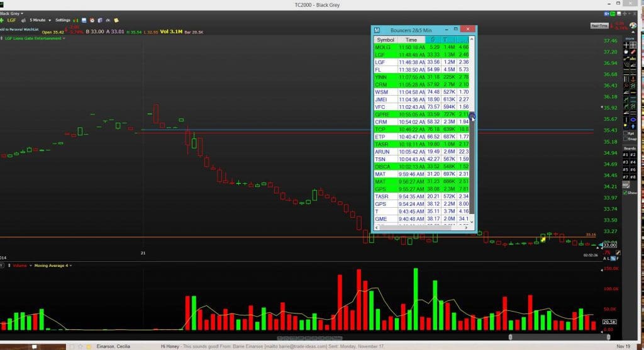Viewport: 644px width, 350px height.
Task: Click the 33.00 current price label
Action: tap(609, 245)
